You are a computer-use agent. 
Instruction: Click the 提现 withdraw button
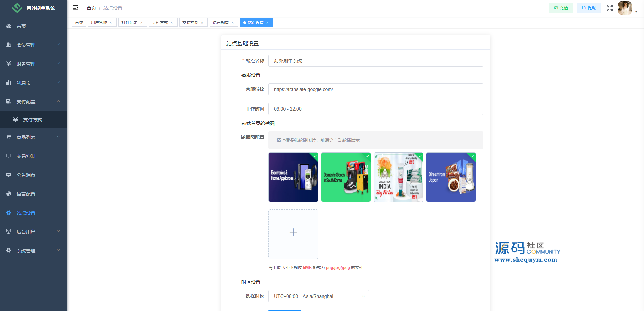coord(588,8)
